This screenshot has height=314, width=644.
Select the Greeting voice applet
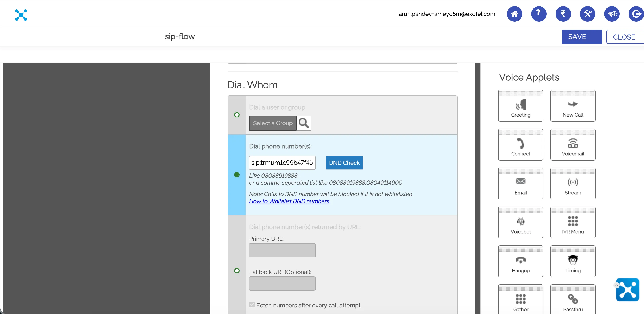521,106
